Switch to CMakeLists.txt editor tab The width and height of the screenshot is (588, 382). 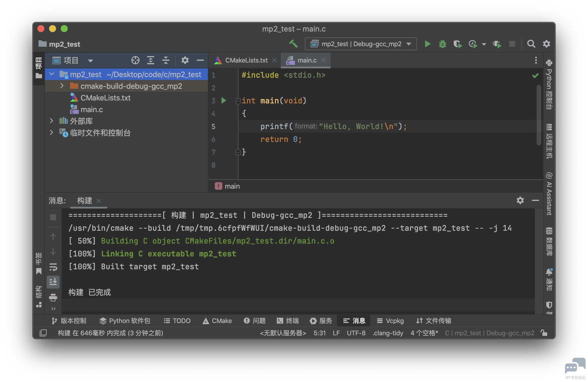246,60
